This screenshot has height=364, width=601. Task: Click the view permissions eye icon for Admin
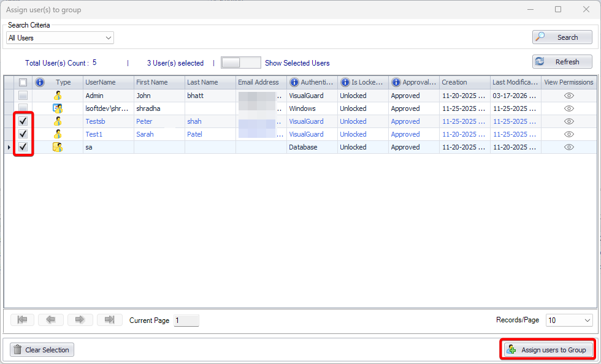click(x=568, y=96)
